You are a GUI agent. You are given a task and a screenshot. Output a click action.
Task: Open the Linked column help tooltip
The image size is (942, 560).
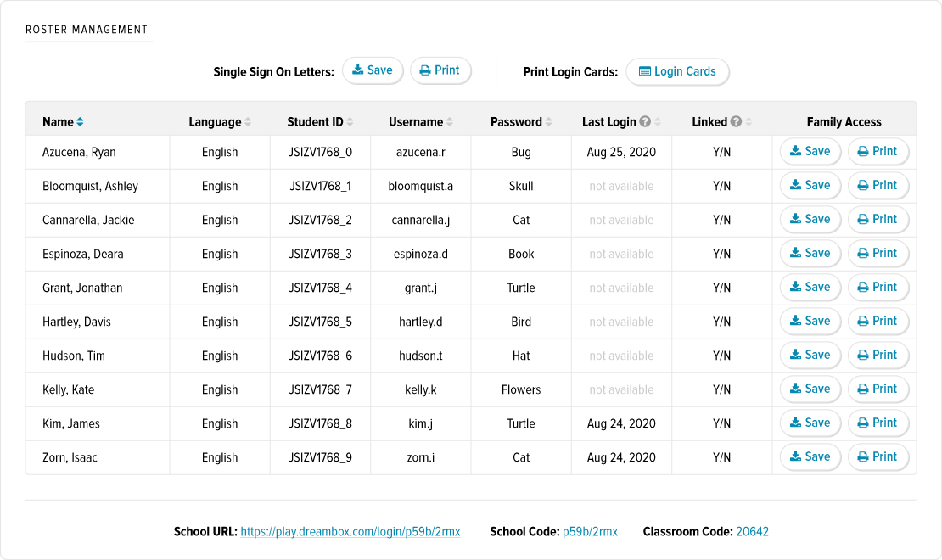click(x=738, y=121)
